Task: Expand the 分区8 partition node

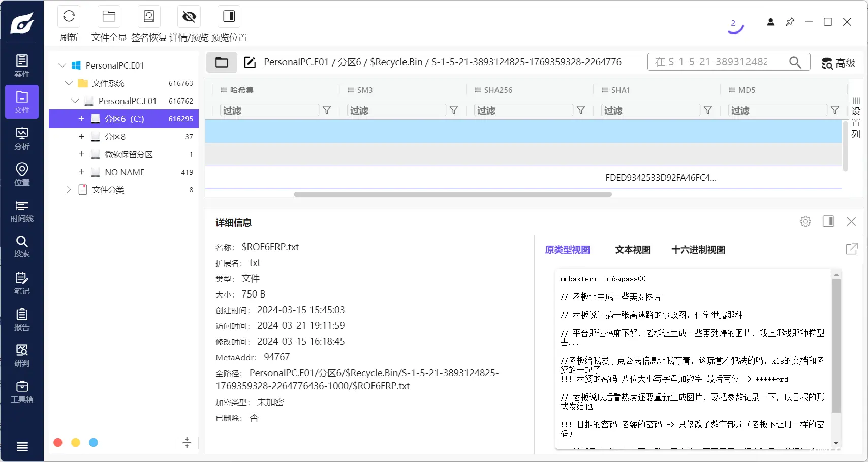Action: tap(81, 136)
